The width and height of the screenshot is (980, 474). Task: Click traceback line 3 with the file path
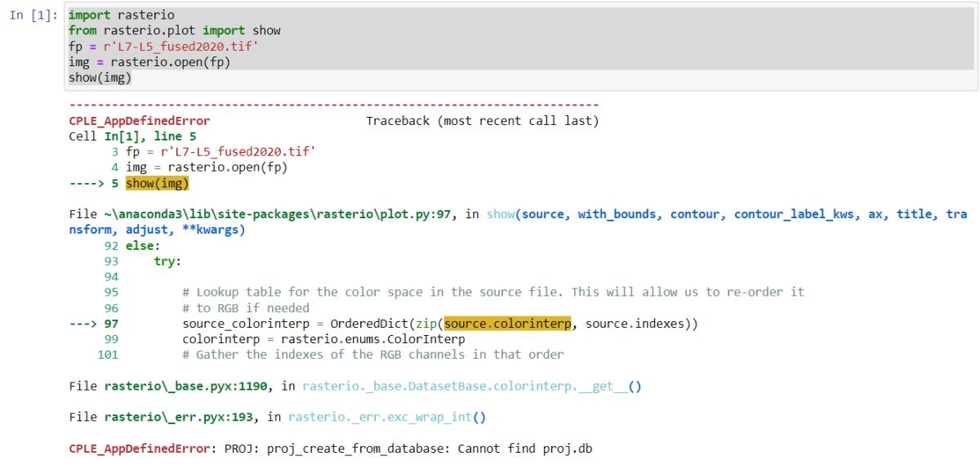coord(213,152)
